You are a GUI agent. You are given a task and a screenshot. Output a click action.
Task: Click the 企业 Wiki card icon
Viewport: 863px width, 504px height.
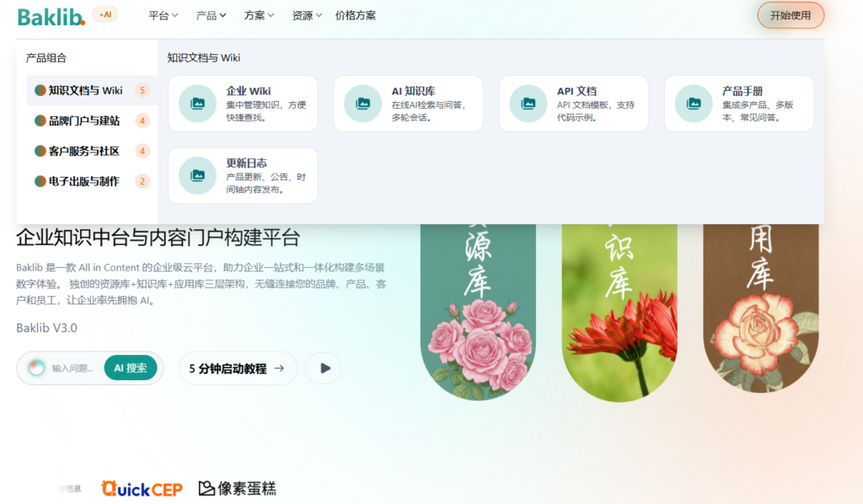tap(196, 104)
